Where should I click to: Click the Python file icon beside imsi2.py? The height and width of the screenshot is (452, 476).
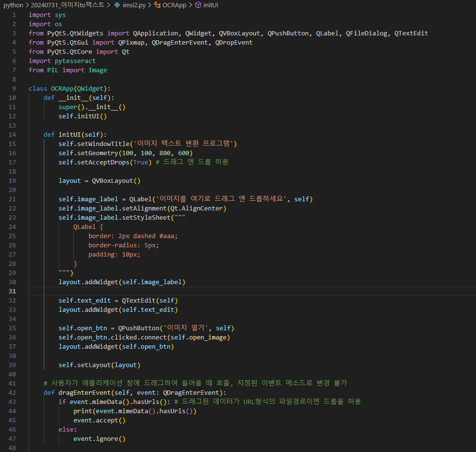117,5
